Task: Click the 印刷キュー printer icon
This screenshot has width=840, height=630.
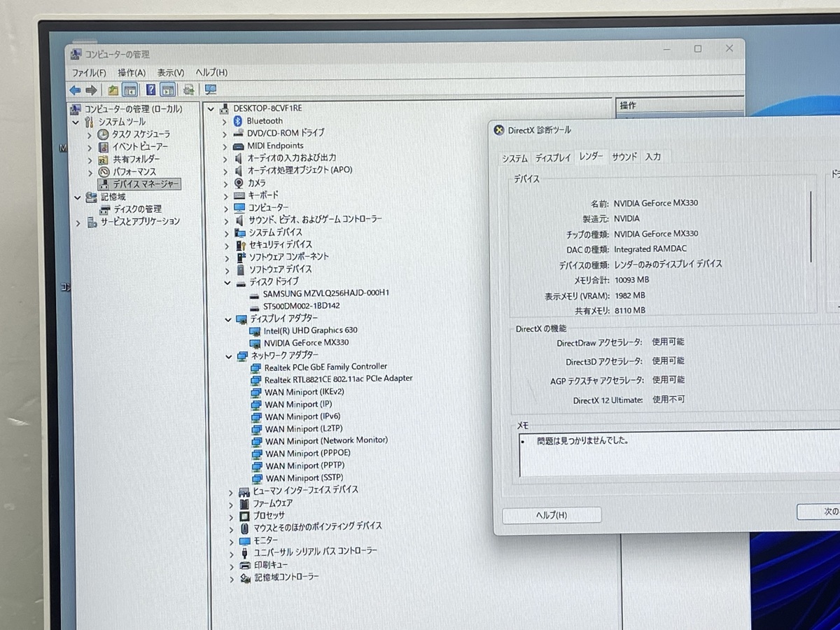Action: (245, 565)
